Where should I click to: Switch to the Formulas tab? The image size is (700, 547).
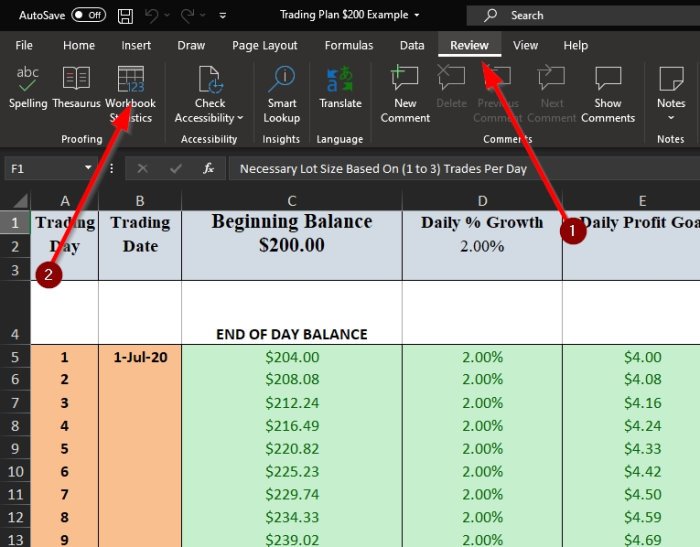(349, 46)
